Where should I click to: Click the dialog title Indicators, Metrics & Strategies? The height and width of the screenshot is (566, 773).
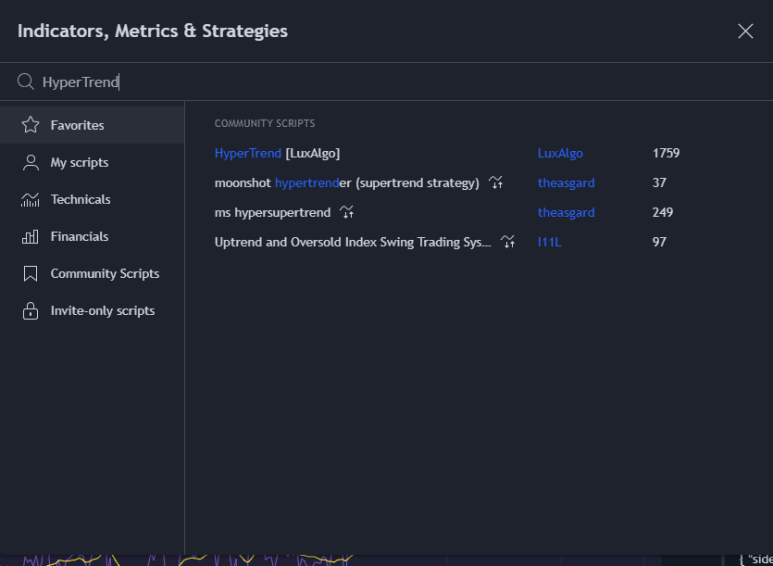tap(152, 31)
